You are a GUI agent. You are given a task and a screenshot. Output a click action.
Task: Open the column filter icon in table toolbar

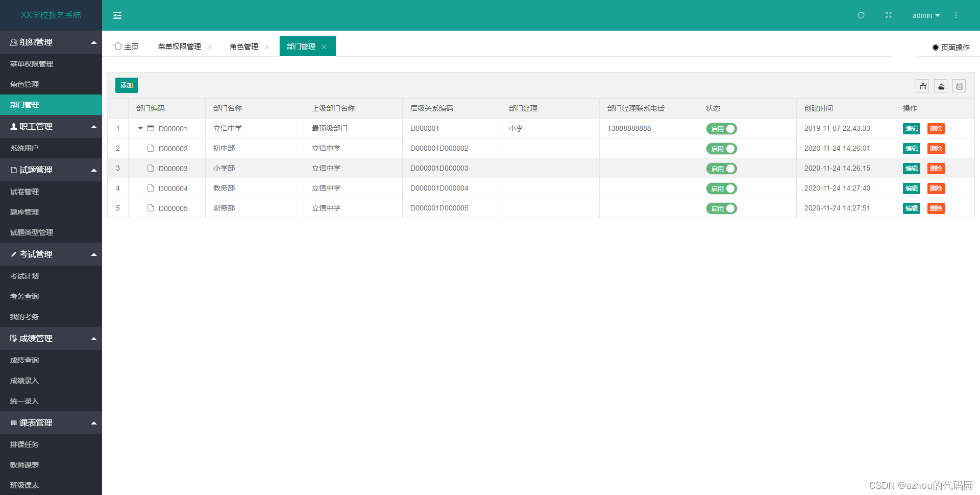coord(923,86)
